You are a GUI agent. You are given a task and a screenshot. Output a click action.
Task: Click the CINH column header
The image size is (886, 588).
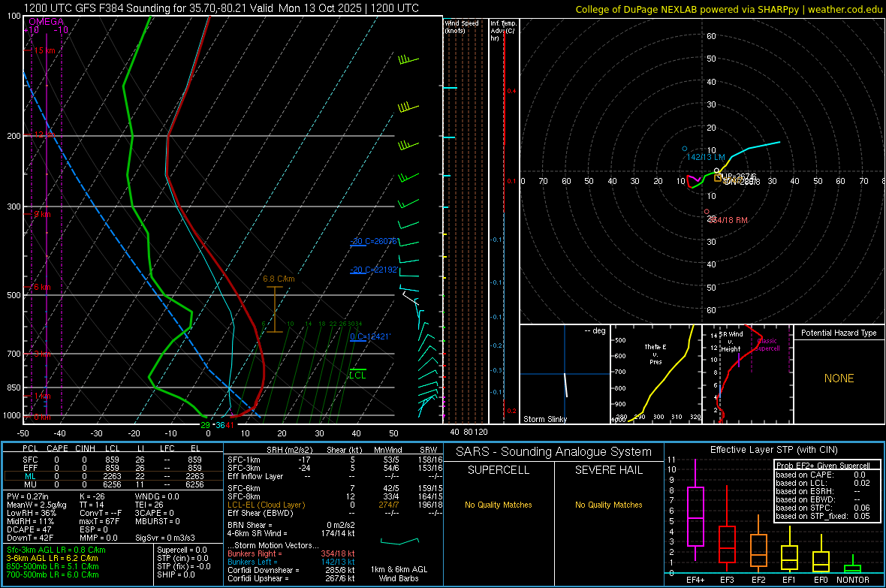coord(86,448)
